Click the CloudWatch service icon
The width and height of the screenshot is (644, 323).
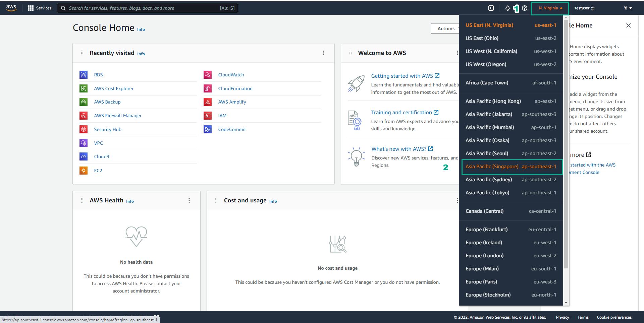pyautogui.click(x=208, y=75)
